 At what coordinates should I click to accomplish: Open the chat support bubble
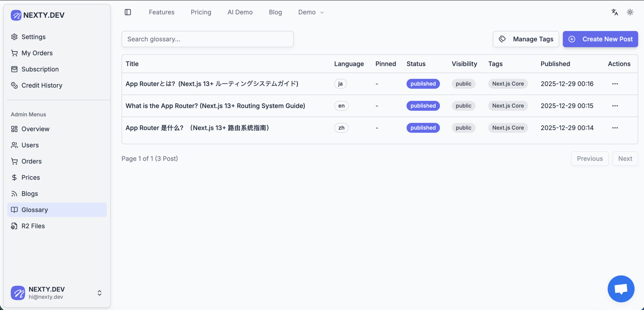click(621, 289)
